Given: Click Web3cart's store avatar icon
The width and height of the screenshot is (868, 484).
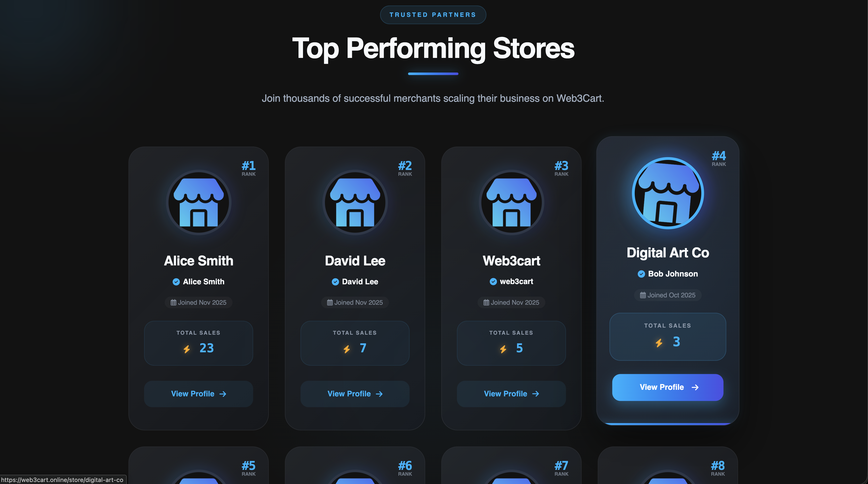Looking at the screenshot, I should pos(511,202).
